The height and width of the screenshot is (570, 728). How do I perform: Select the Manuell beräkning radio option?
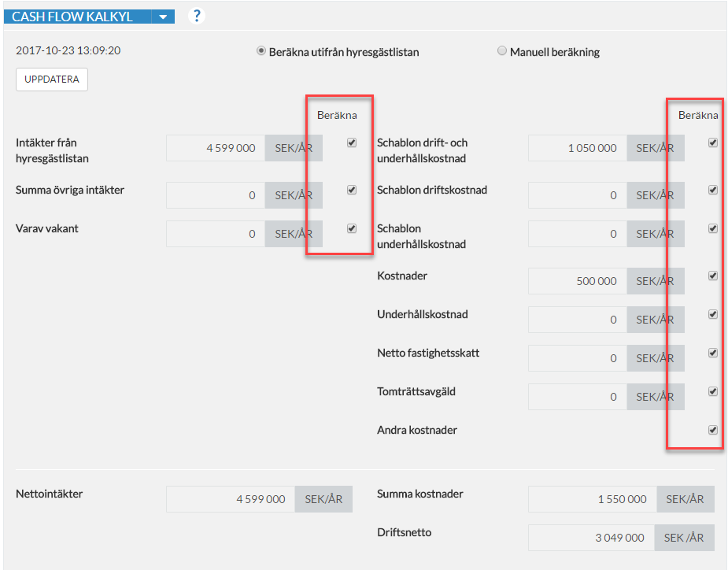[x=502, y=50]
